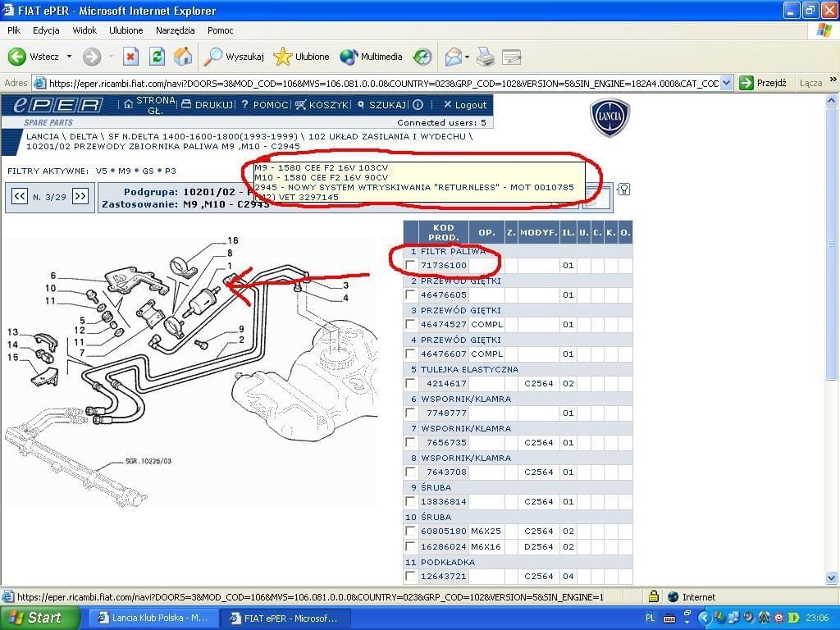This screenshot has height=630, width=840.
Task: Click the PL language indicator in tray
Action: 651,619
